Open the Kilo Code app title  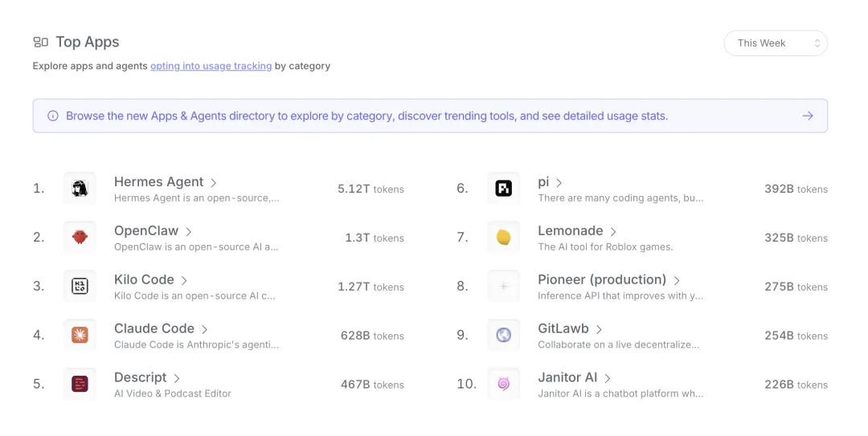(x=144, y=279)
